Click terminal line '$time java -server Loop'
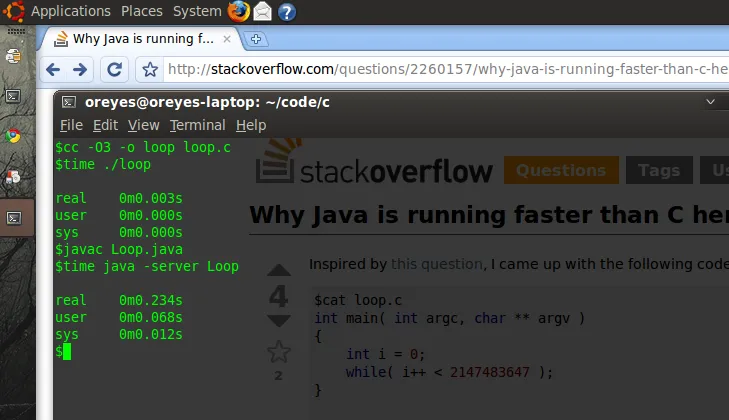 (x=147, y=267)
